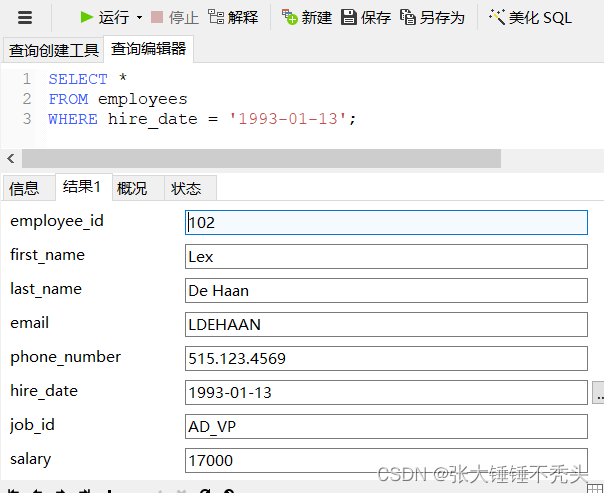Click the hire_date column in the WHERE clause

pos(153,119)
